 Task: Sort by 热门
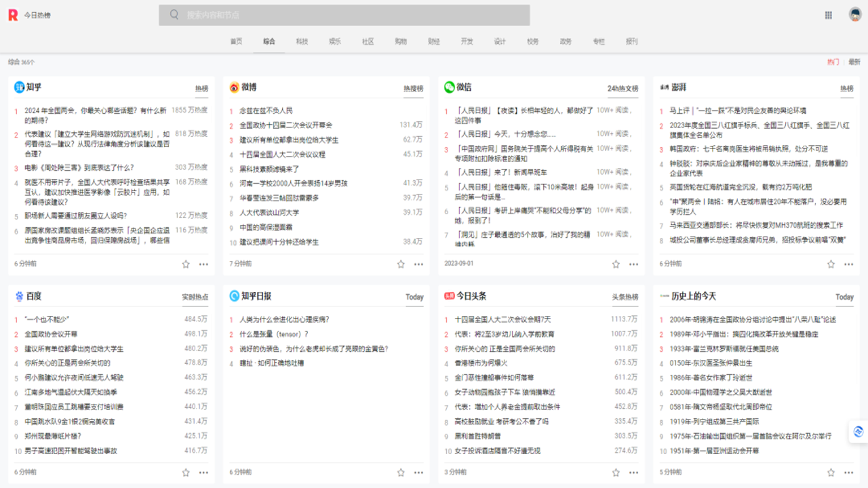(833, 62)
